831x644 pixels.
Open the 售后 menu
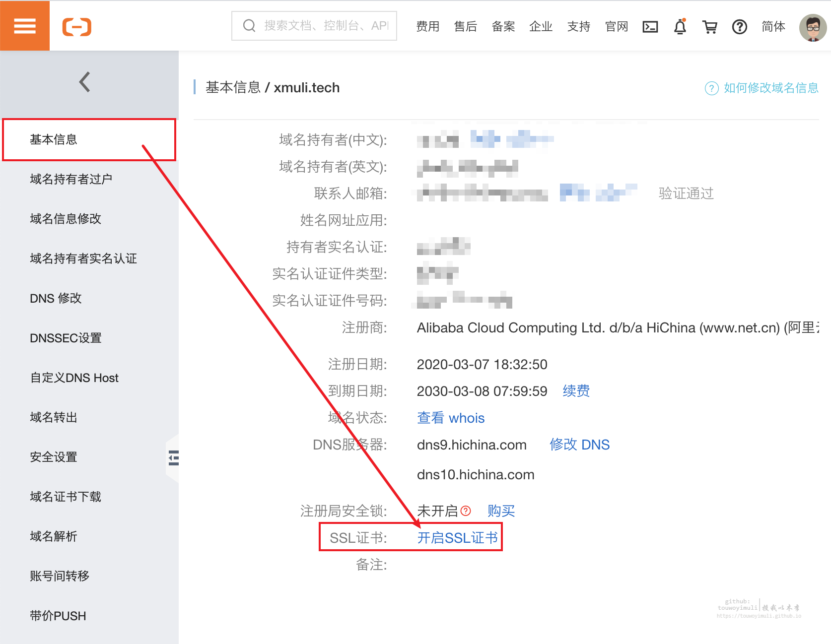click(x=465, y=26)
